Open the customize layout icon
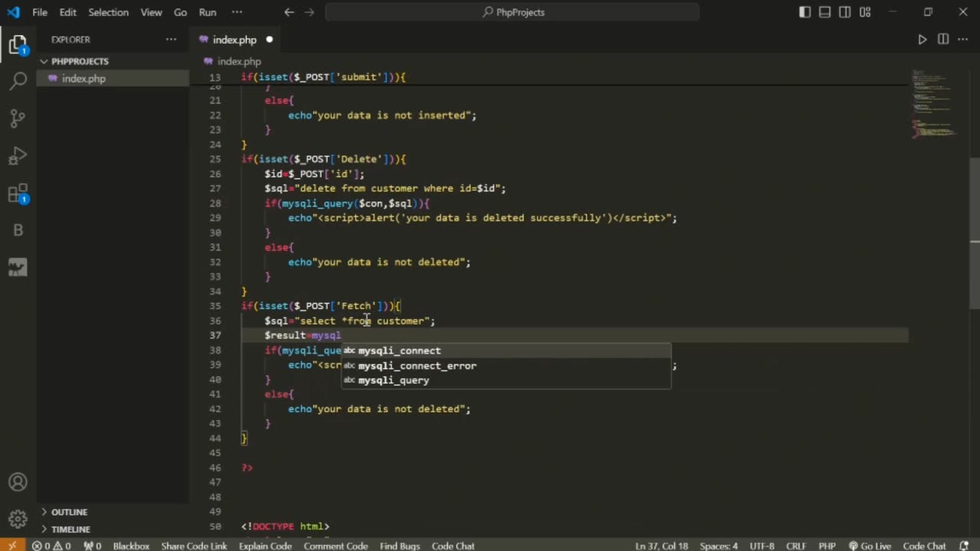Screen dimensions: 980x551 (x=864, y=12)
